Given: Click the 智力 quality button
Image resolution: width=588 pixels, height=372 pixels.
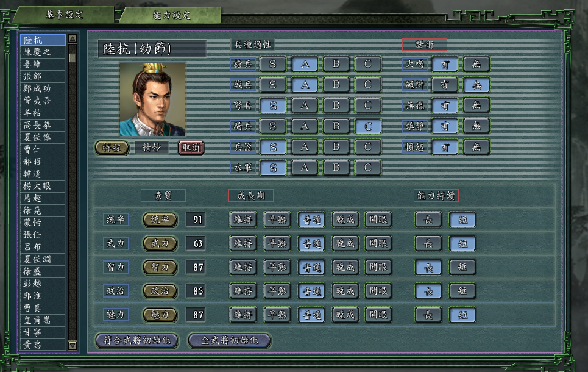Looking at the screenshot, I should (160, 267).
